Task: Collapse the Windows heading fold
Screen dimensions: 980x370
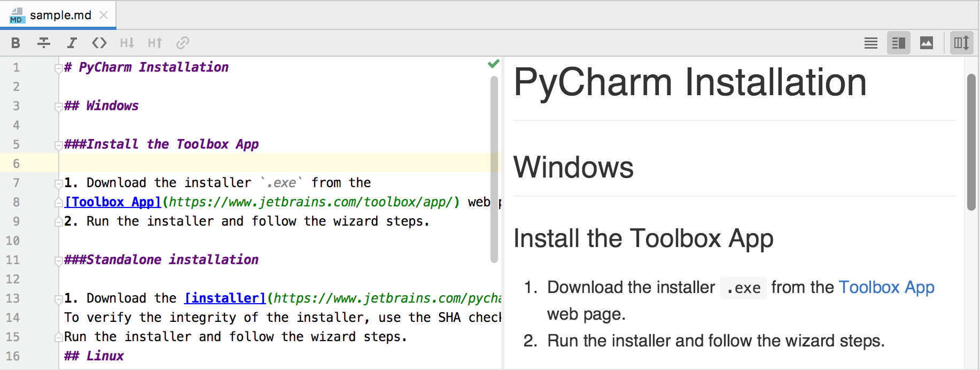Action: [58, 106]
